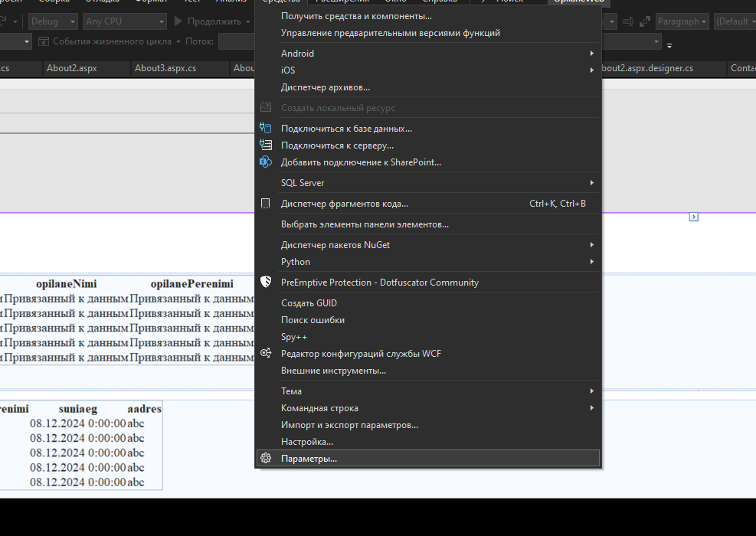Launch Spy++ from the menu
Image resolution: width=756 pixels, height=536 pixels.
pos(428,336)
